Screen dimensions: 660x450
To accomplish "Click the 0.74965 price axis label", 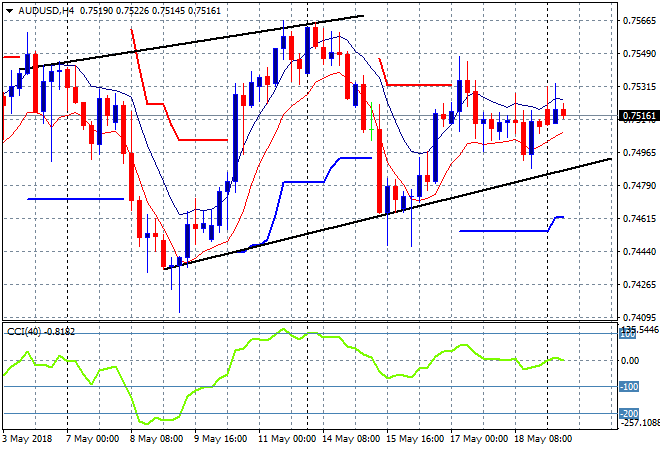I will (x=639, y=152).
